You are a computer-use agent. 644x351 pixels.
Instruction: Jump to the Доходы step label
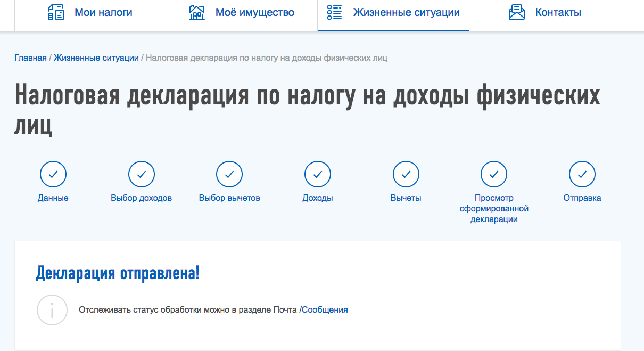(318, 198)
